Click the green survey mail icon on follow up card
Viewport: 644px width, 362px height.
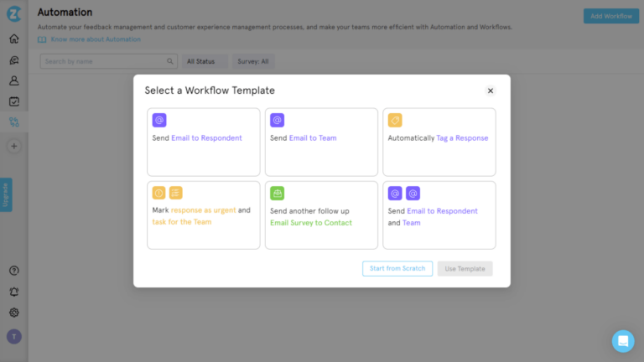[x=278, y=194]
